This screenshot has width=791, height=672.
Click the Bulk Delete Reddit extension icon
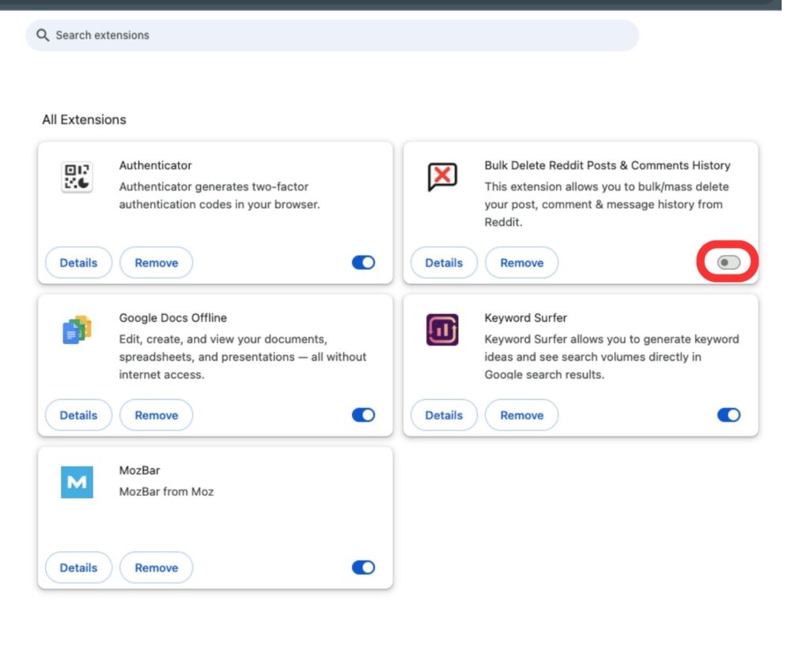[443, 177]
